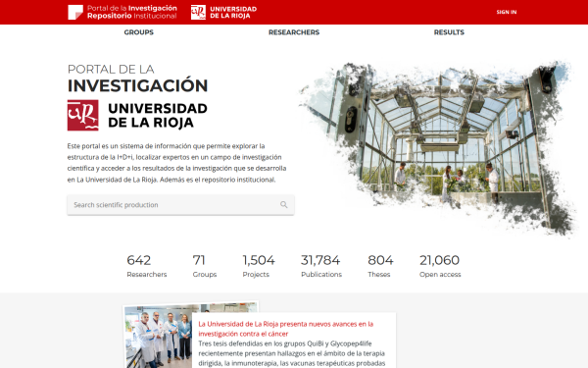
Task: View the 1,504 Projects statistic
Action: (x=259, y=266)
